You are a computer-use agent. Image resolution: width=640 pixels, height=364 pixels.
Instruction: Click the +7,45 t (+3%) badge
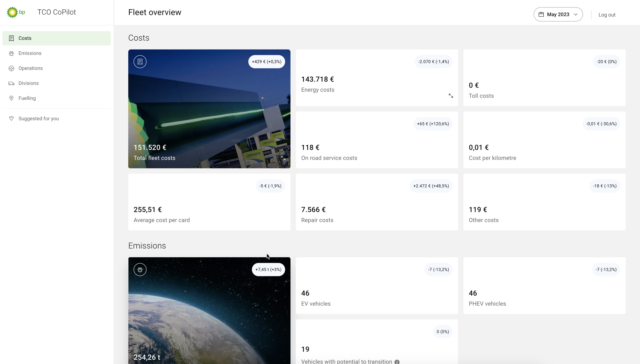(268, 270)
